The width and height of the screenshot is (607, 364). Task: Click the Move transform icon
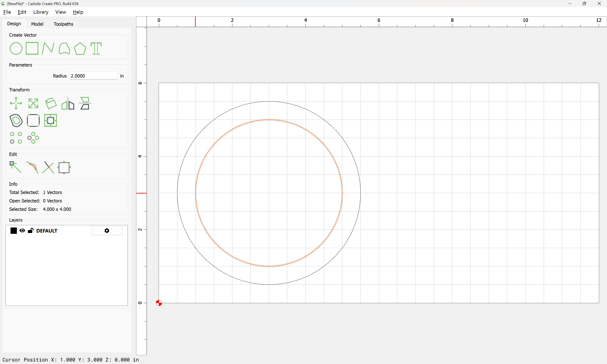[x=16, y=103]
